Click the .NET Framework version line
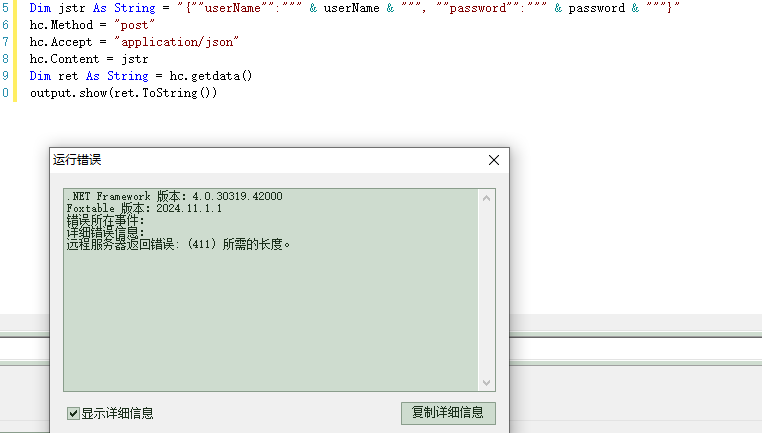The width and height of the screenshot is (762, 433). click(174, 196)
